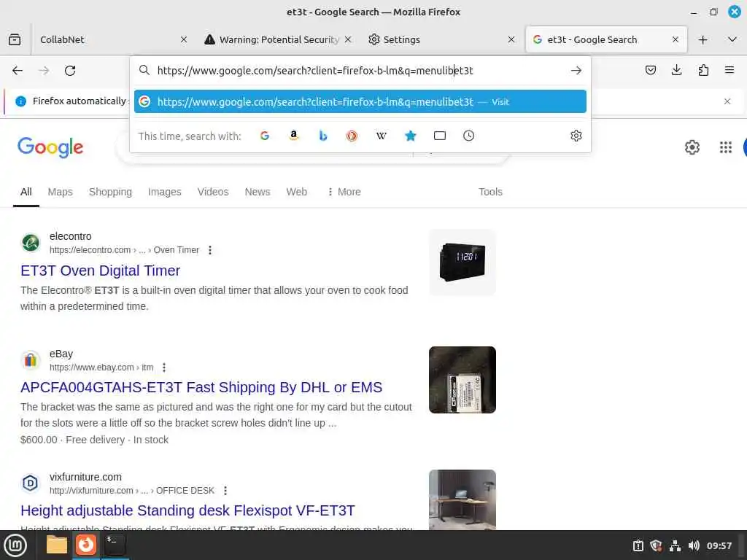Click the Google logo
This screenshot has width=747, height=560.
(x=50, y=147)
